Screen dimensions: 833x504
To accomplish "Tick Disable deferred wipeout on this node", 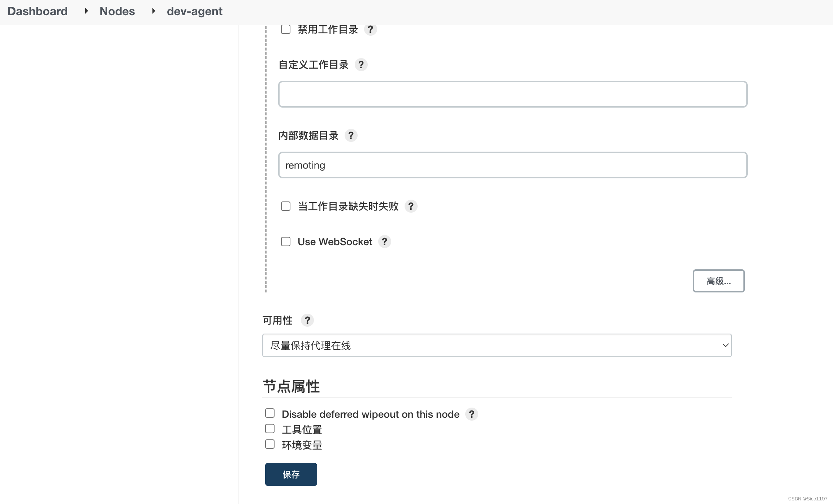I will [x=270, y=413].
